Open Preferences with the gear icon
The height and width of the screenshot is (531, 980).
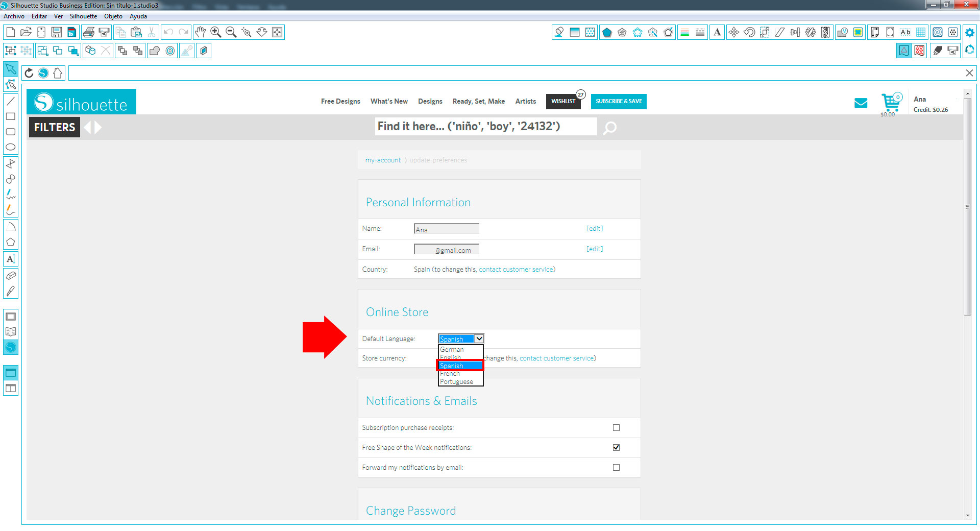(970, 32)
